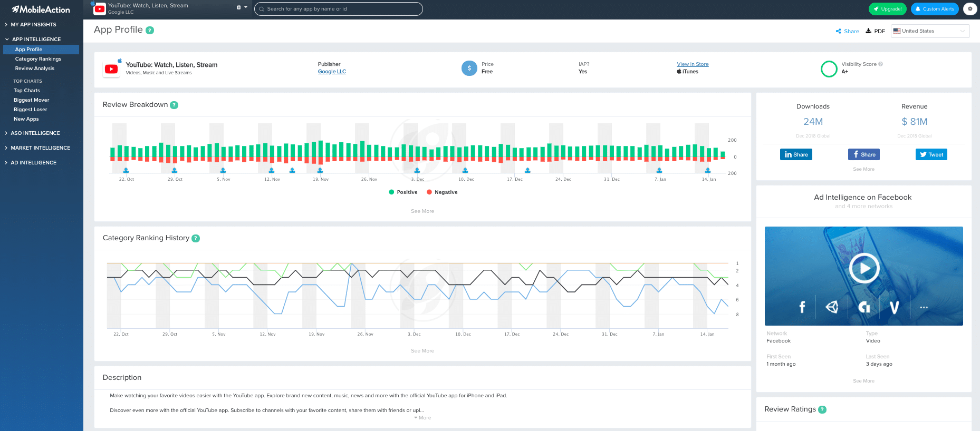Image resolution: width=980 pixels, height=431 pixels.
Task: Open Biggest Loser in sidebar
Action: (x=31, y=110)
